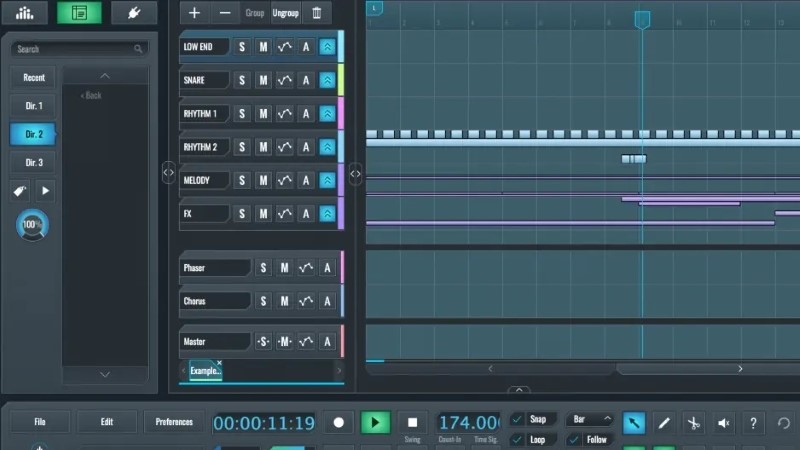Click the 174.00 tempo field

tap(468, 422)
